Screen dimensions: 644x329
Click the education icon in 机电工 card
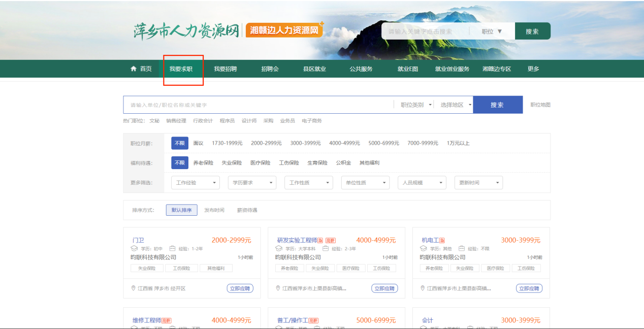tap(424, 249)
